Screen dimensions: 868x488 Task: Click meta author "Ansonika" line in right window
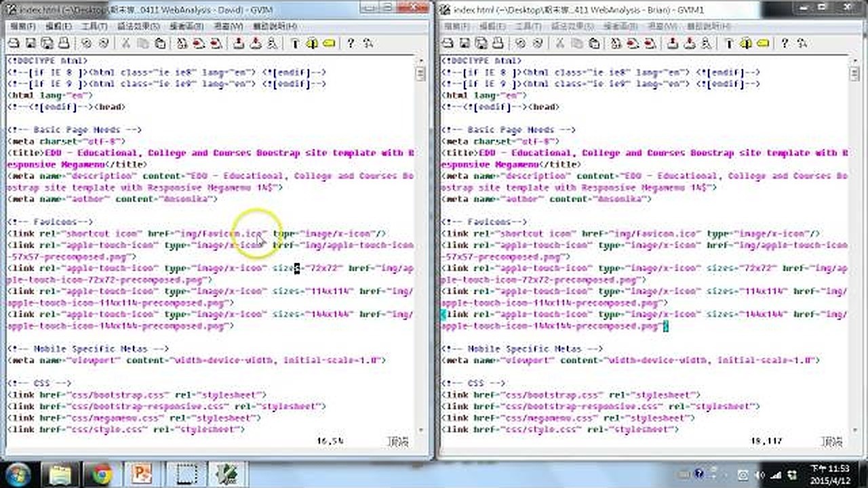coord(547,199)
